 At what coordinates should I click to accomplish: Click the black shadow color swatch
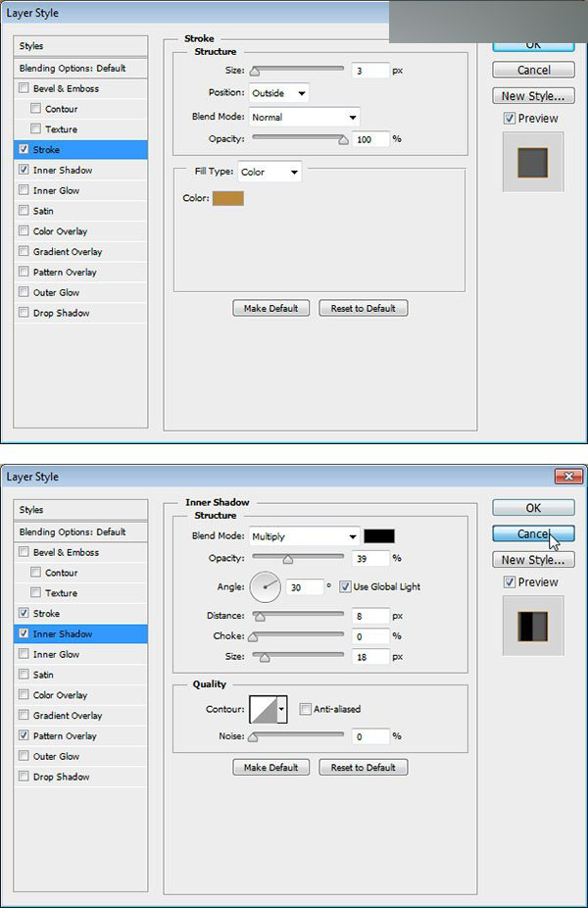coord(379,536)
